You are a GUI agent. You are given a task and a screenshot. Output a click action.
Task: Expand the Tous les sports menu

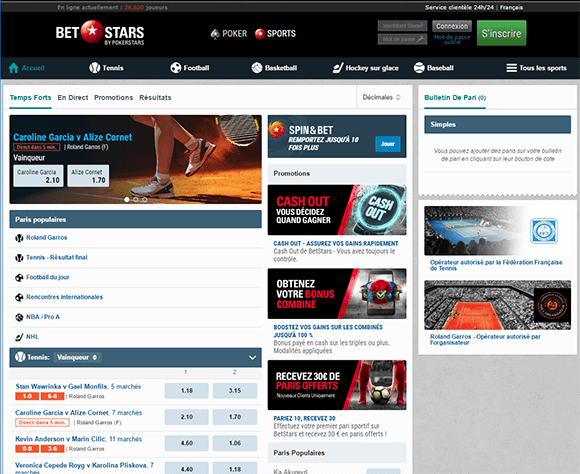pos(536,68)
